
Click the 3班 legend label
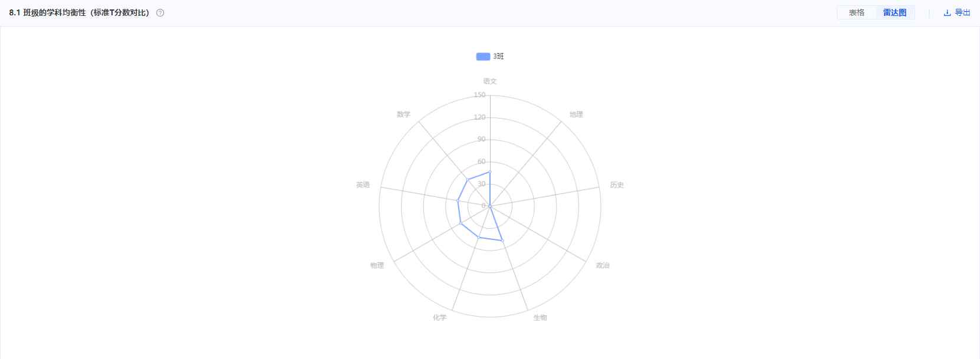click(x=499, y=57)
